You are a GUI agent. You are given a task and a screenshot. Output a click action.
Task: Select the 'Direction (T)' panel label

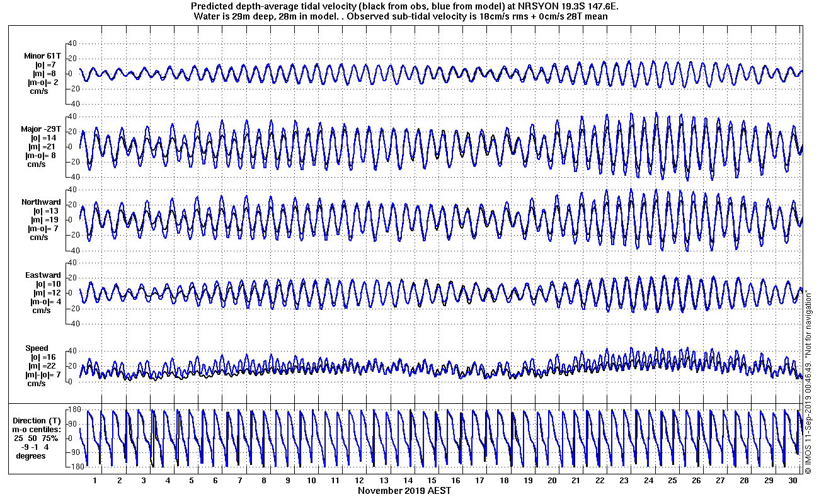(38, 420)
